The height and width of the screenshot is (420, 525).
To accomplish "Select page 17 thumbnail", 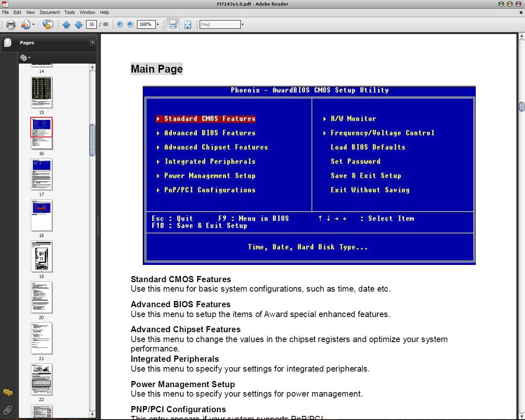I will point(41,174).
